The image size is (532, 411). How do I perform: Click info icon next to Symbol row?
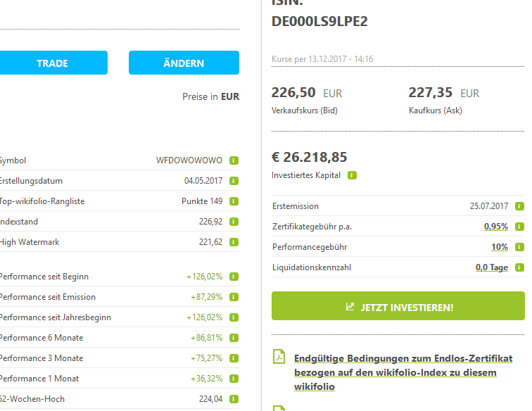tap(234, 160)
